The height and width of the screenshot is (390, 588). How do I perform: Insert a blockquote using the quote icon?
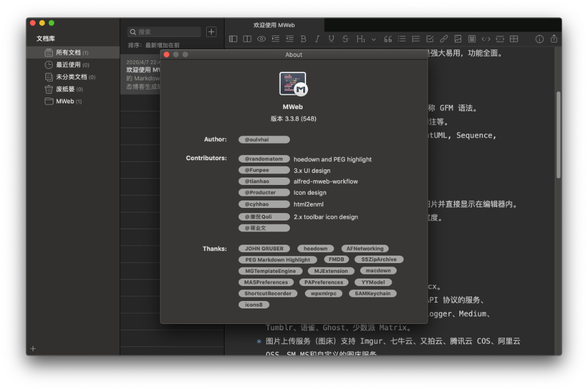pos(388,39)
